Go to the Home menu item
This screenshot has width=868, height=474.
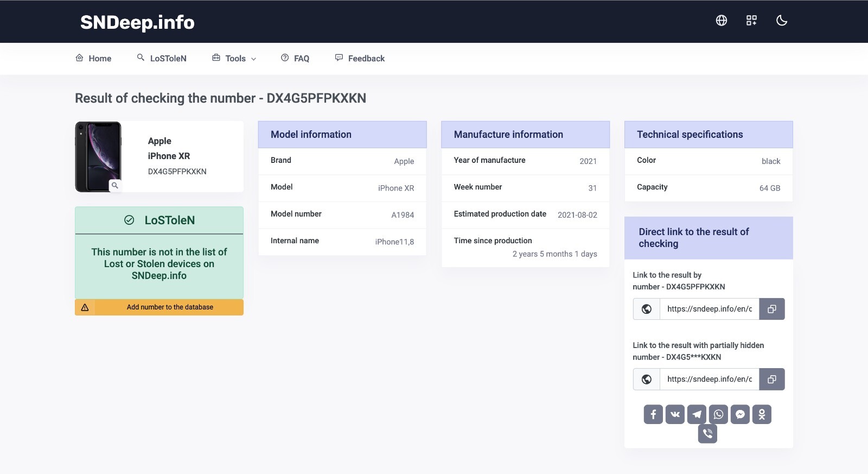pos(93,58)
